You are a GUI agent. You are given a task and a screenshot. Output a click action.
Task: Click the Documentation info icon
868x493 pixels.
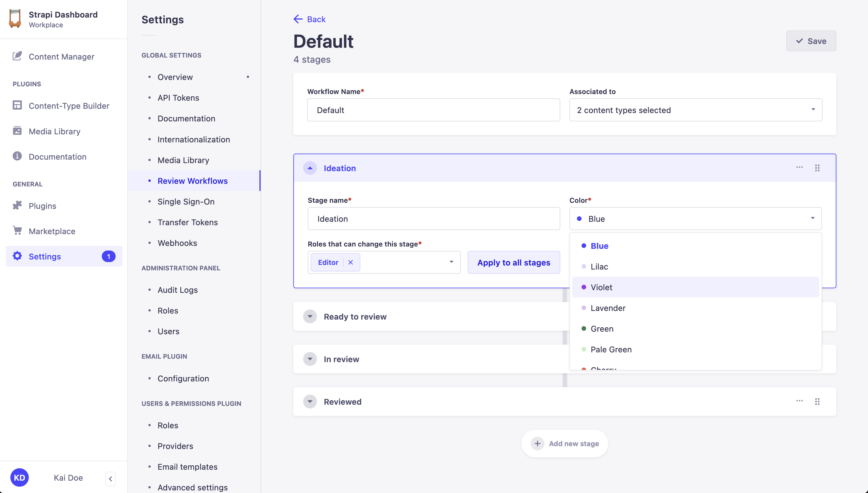pos(17,156)
